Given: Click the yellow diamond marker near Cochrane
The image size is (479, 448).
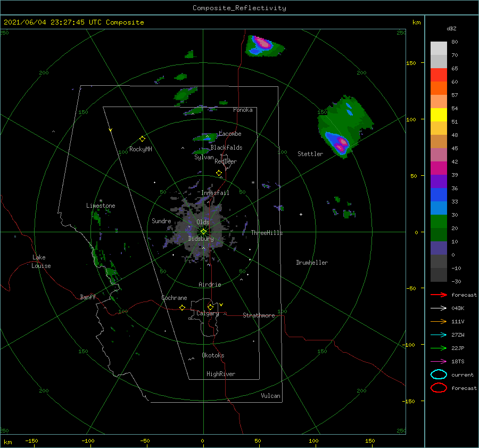Looking at the screenshot, I should [x=182, y=307].
